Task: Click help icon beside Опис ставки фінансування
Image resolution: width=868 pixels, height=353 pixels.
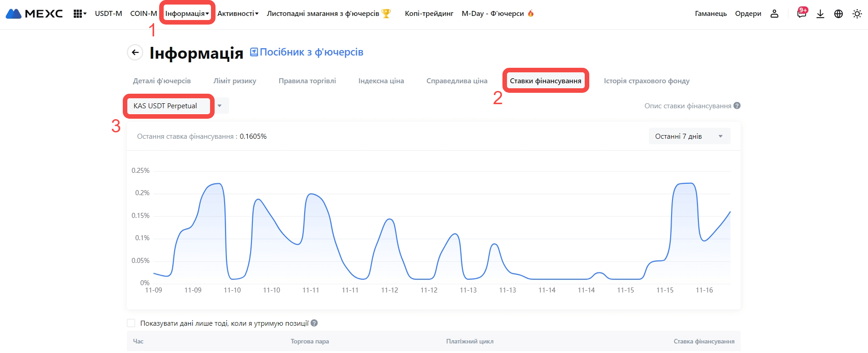Action: tap(737, 106)
